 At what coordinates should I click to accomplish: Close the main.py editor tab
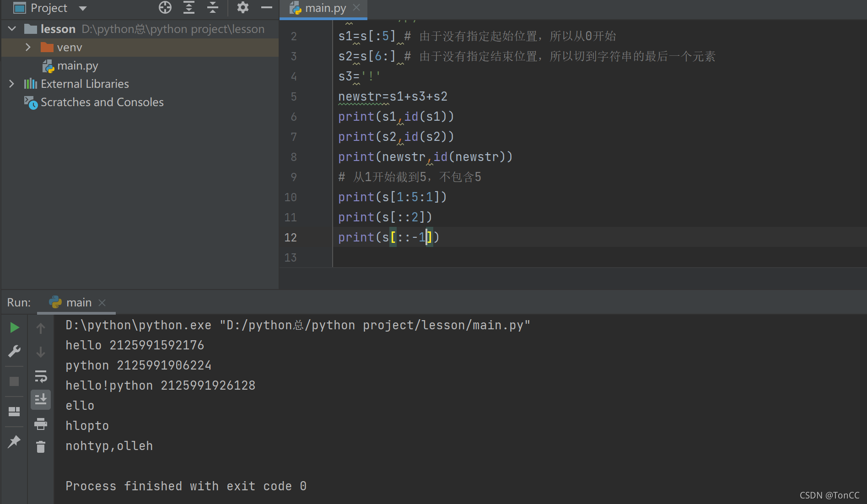357,8
